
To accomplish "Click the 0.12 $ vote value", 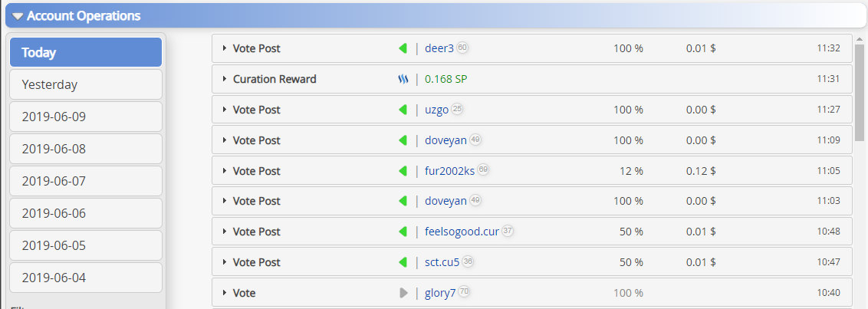I will tap(701, 170).
